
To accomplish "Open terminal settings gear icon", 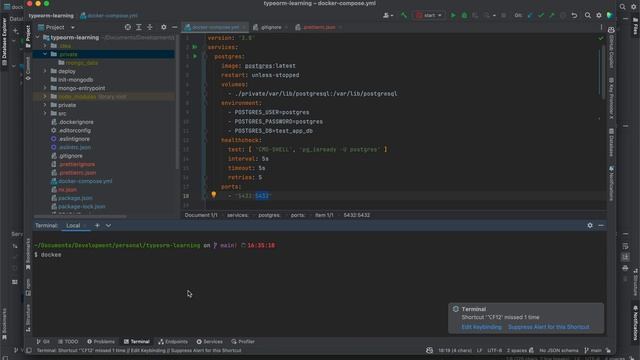I will [x=590, y=225].
